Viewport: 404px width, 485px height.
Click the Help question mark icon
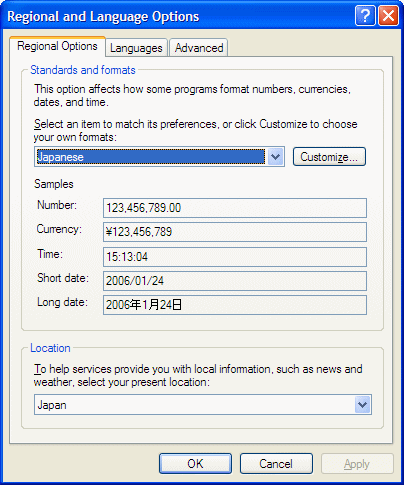(365, 15)
